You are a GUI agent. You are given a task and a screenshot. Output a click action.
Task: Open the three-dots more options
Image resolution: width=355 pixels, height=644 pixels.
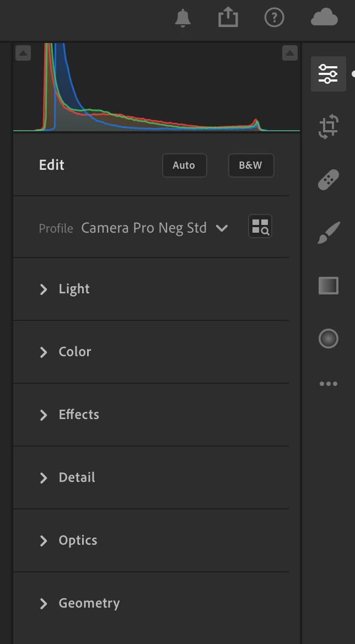pyautogui.click(x=328, y=384)
